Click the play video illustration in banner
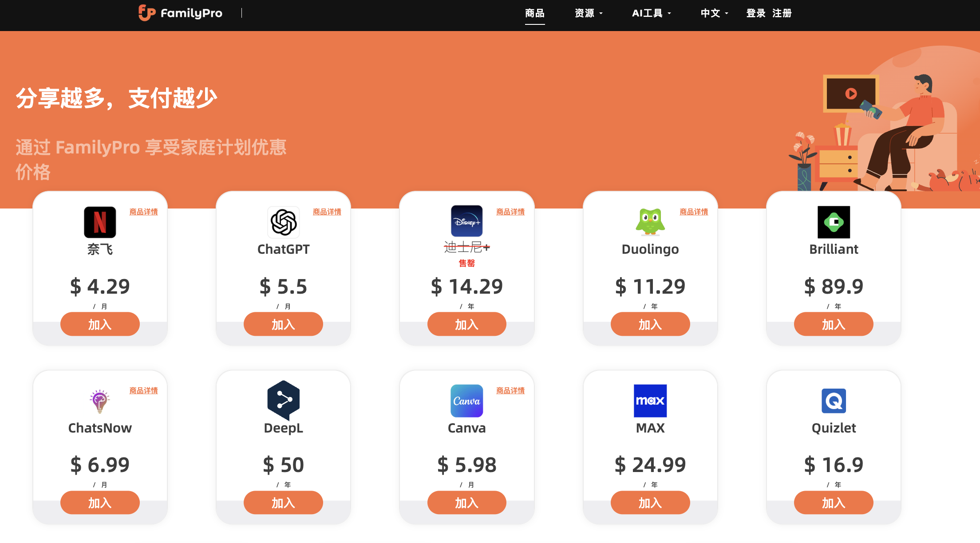 tap(851, 94)
